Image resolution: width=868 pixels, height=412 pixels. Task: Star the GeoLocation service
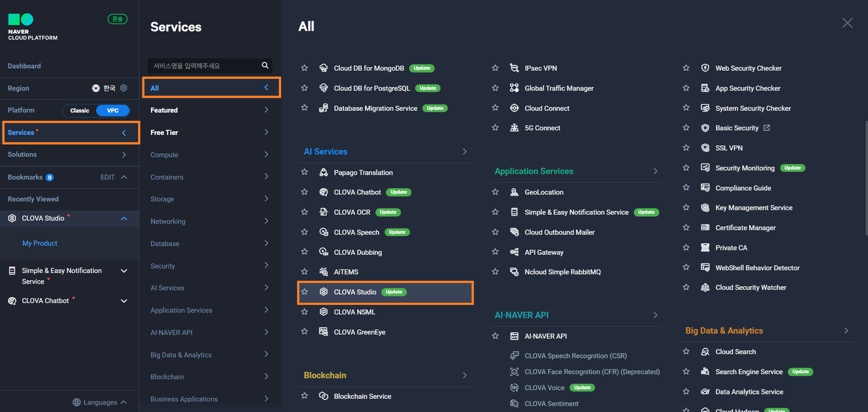pyautogui.click(x=495, y=192)
